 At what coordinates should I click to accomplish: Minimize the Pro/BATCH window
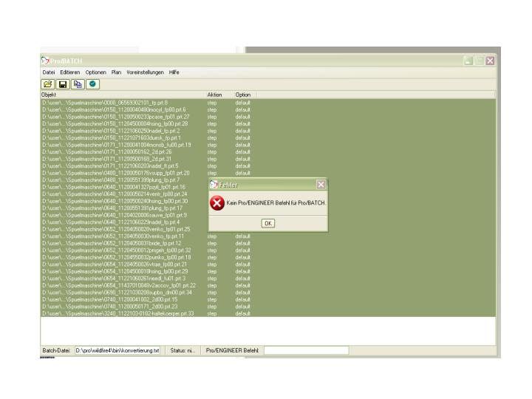click(468, 61)
